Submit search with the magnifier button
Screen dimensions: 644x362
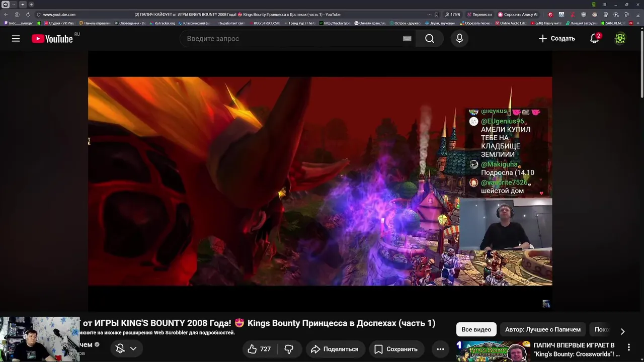[430, 39]
